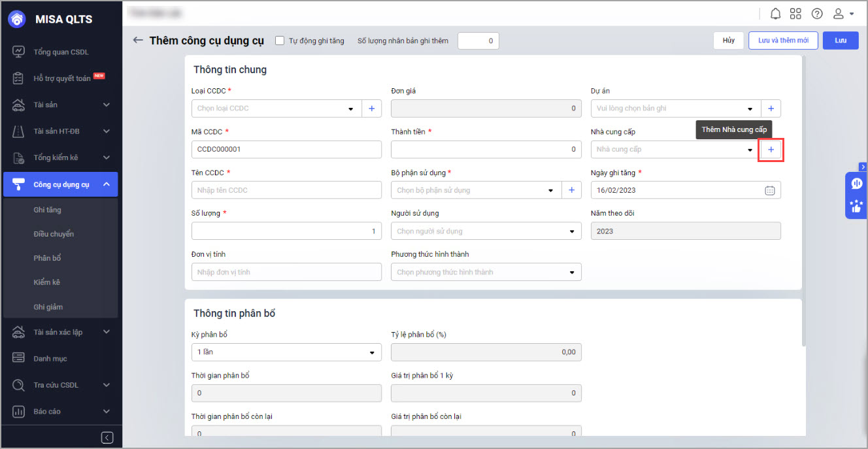
Task: Open the apps grid icon
Action: click(x=795, y=14)
